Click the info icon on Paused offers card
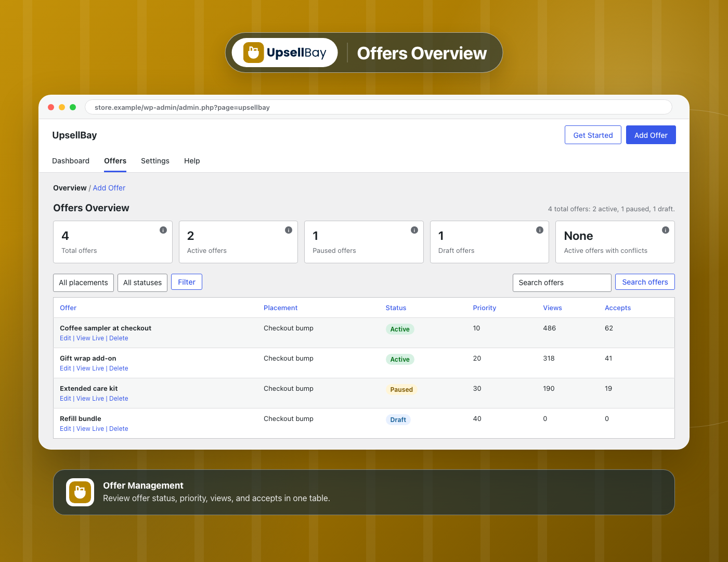 tap(414, 230)
